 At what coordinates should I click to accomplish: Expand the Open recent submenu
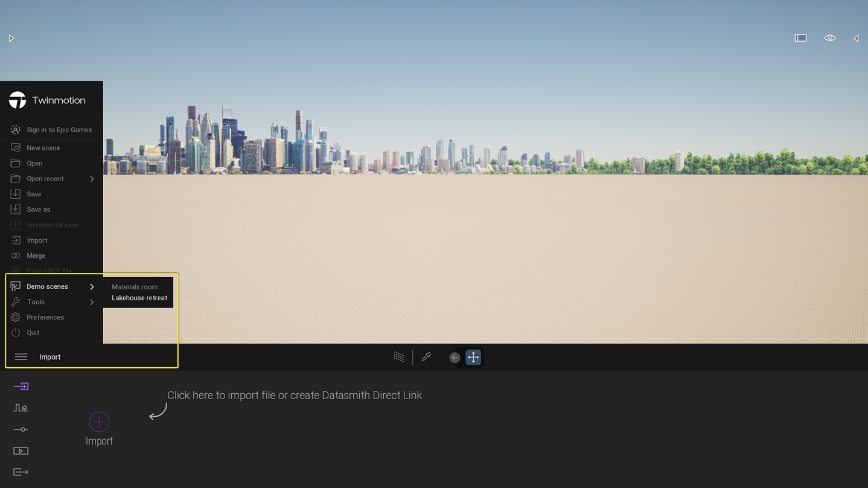pos(45,178)
